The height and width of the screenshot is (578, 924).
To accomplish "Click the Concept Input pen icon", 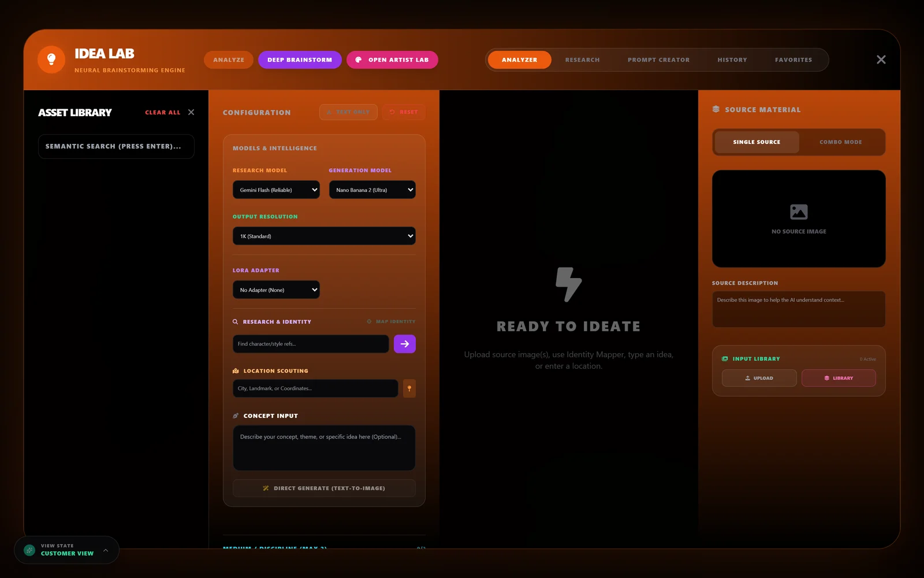I will [x=236, y=416].
